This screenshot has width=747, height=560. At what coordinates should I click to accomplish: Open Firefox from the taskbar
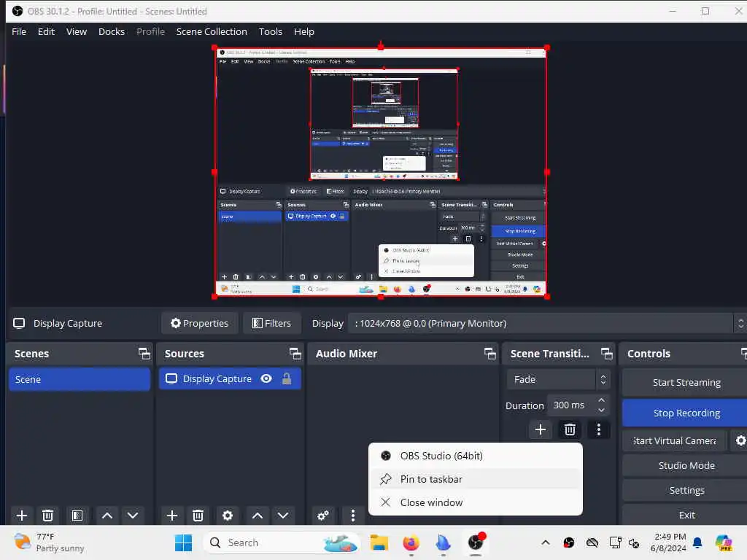pos(411,542)
